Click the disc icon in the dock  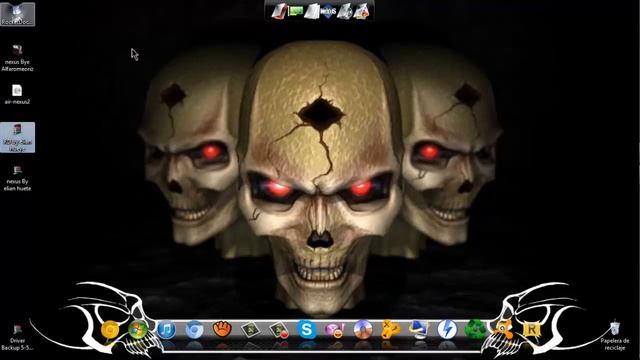[x=363, y=329]
